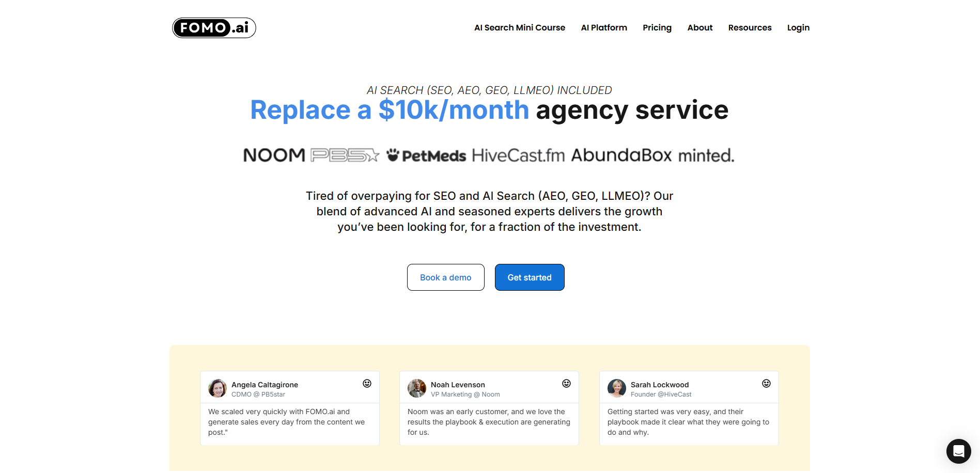This screenshot has width=980, height=473.
Task: Click the PB5star brand logo
Action: (344, 155)
